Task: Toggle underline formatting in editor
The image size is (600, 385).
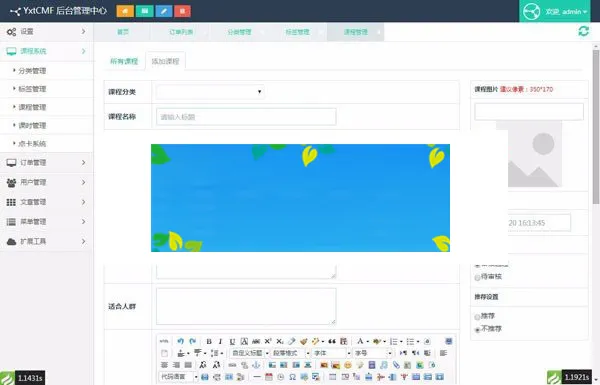Action: (232, 341)
